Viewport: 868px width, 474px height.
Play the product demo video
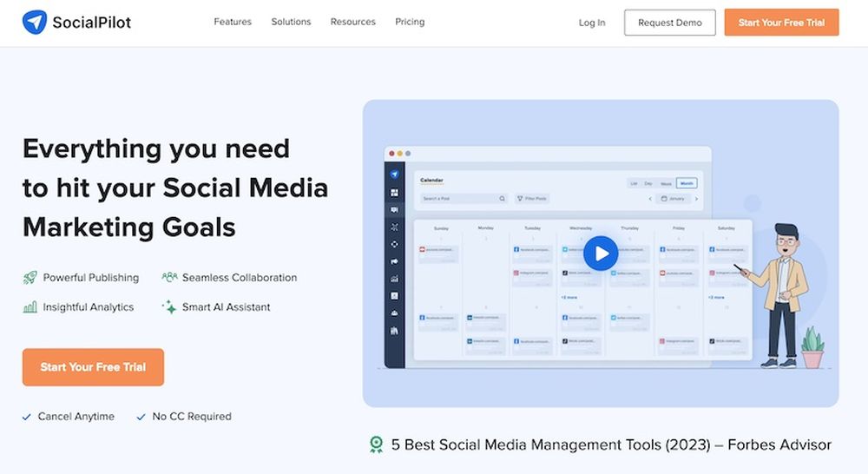(x=601, y=253)
